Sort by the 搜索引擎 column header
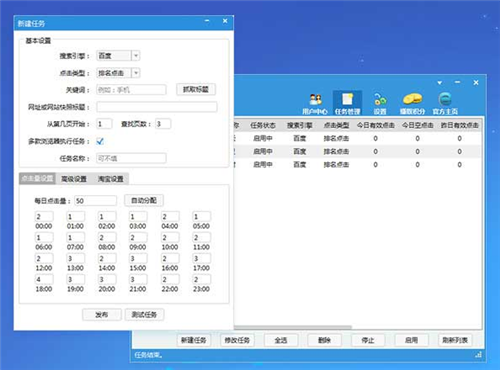 pos(299,125)
